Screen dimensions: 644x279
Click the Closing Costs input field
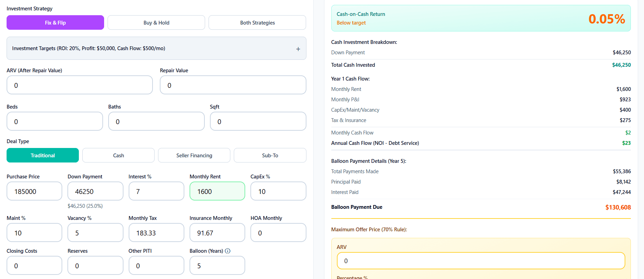click(34, 266)
